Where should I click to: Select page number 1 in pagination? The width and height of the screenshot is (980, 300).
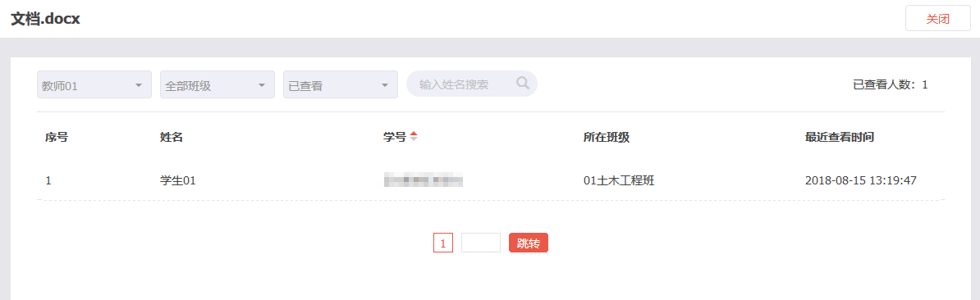tap(443, 243)
